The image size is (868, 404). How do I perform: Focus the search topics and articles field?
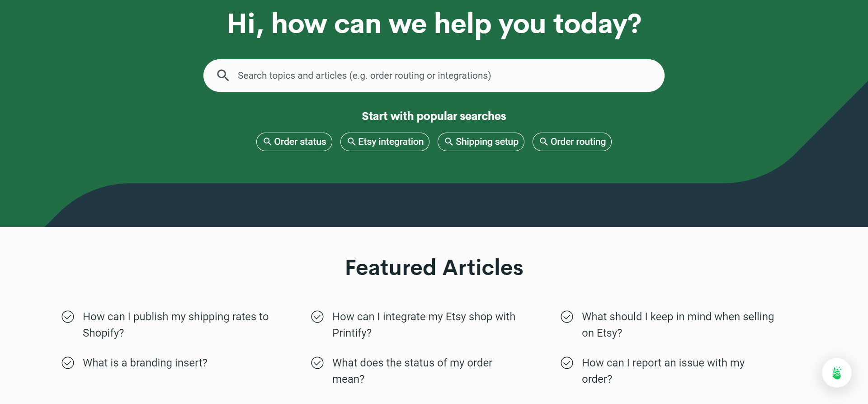click(434, 76)
